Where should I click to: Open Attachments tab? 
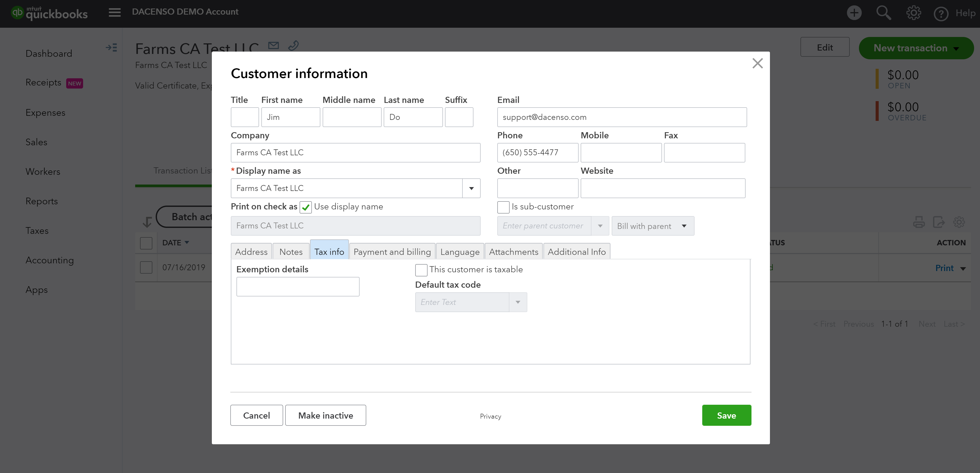pyautogui.click(x=513, y=252)
